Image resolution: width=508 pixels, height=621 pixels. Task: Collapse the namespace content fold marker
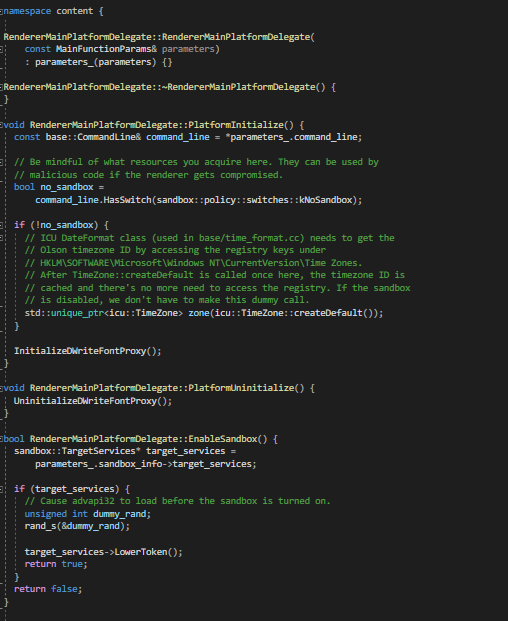(x=1, y=11)
